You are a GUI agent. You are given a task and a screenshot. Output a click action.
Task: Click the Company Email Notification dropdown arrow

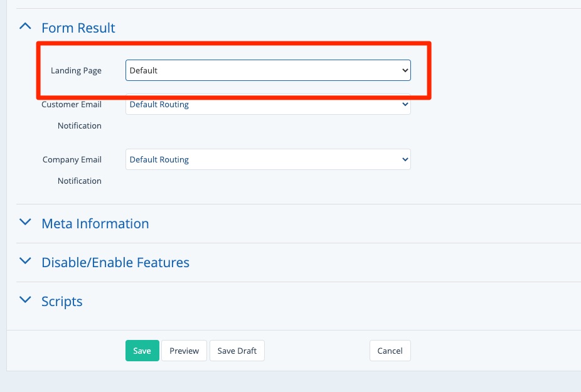(405, 160)
